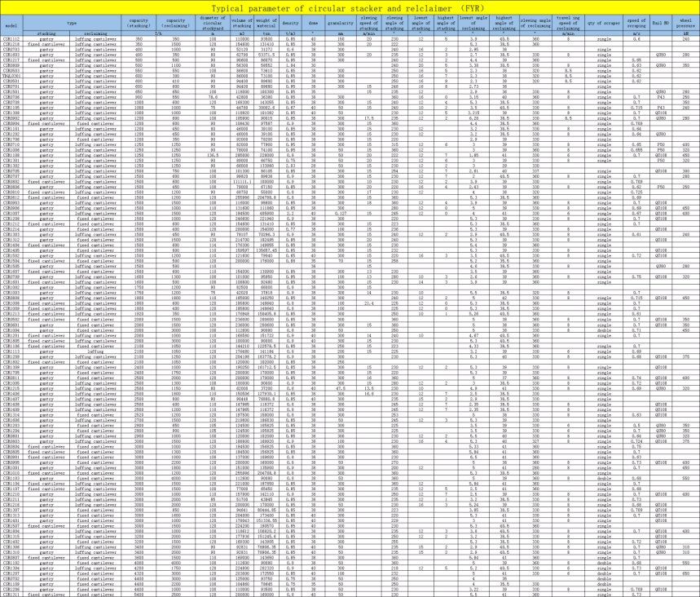Click the "volume of stacking" header
700x597 pixels.
click(242, 23)
